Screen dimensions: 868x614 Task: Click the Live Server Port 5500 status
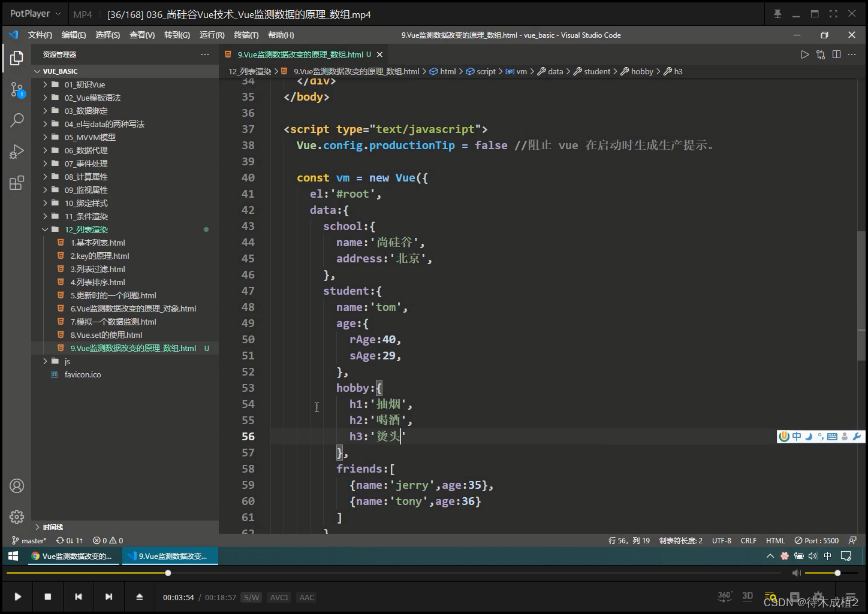(x=816, y=540)
